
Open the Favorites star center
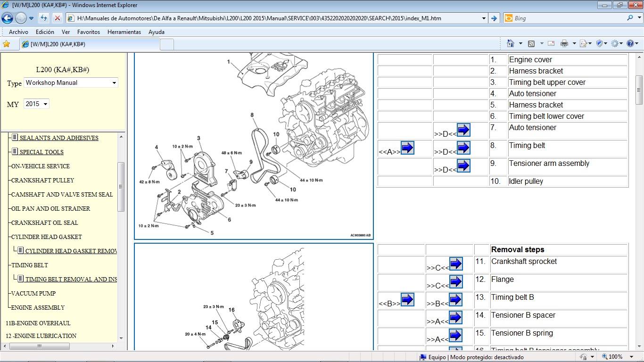7,44
